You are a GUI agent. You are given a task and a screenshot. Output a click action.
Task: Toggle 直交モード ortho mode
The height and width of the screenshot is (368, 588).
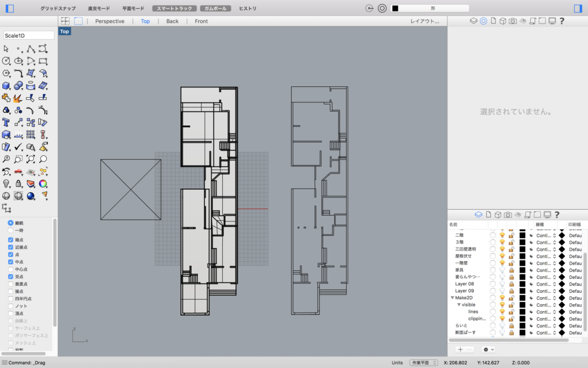[x=99, y=8]
